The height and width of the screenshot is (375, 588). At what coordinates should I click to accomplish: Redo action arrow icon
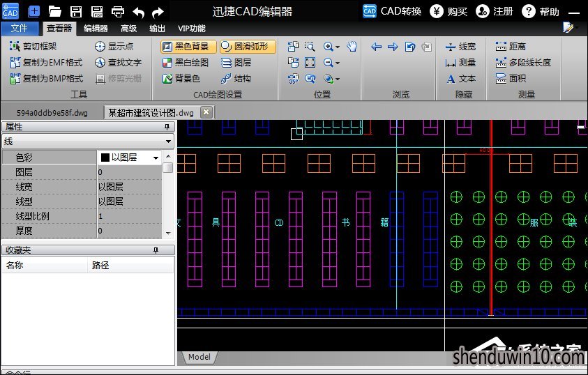(158, 13)
